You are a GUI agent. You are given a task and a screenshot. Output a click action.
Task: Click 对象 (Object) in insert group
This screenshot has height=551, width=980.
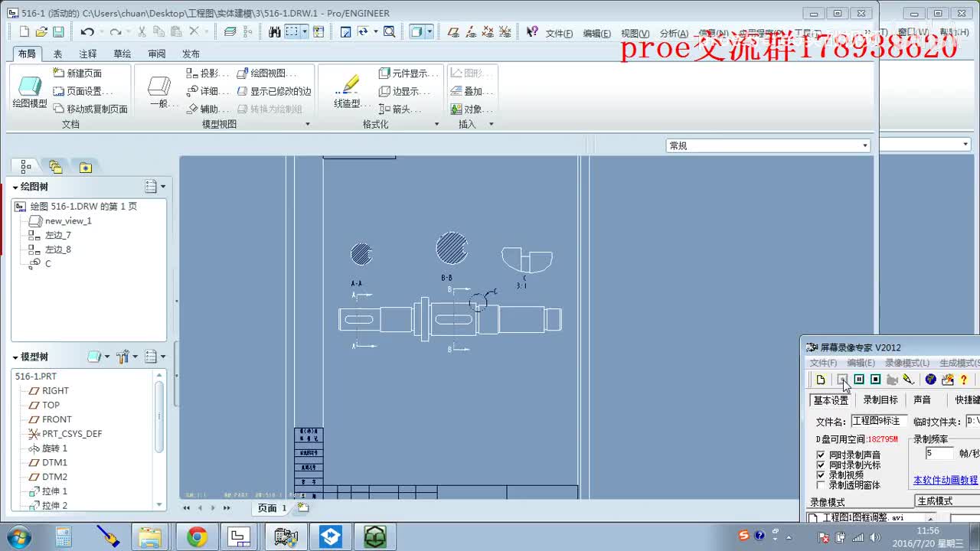click(x=472, y=109)
